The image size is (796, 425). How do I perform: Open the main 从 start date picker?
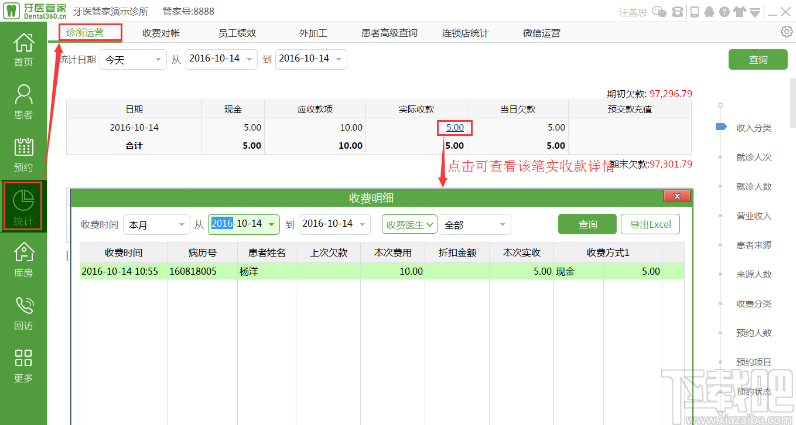[x=222, y=59]
